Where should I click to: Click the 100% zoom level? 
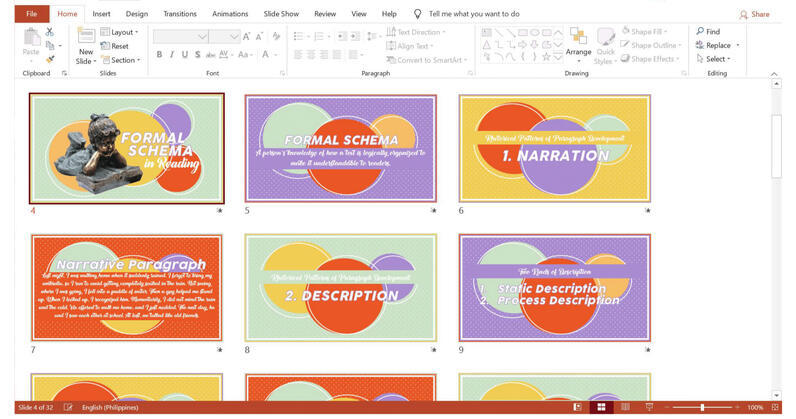pyautogui.click(x=755, y=407)
